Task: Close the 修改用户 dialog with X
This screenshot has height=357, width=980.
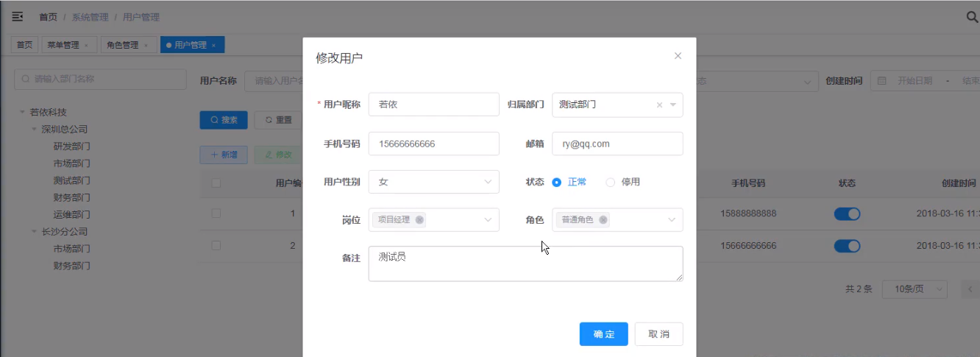Action: pyautogui.click(x=678, y=56)
